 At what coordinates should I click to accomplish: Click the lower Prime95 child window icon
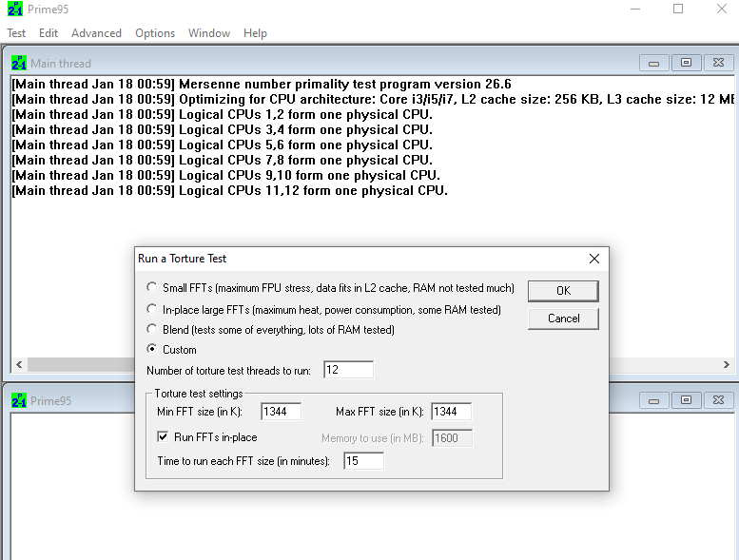19,401
